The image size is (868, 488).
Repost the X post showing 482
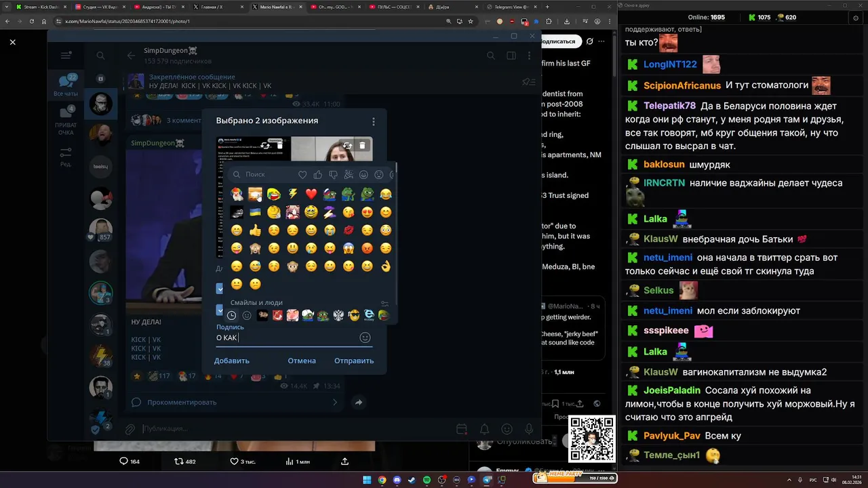coord(185,462)
